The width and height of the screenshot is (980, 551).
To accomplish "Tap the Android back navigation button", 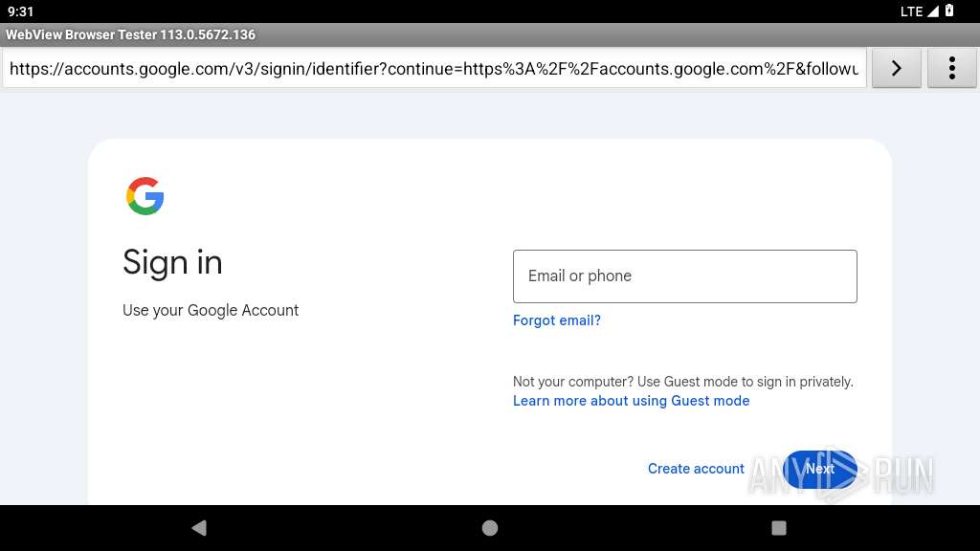I will pos(199,528).
